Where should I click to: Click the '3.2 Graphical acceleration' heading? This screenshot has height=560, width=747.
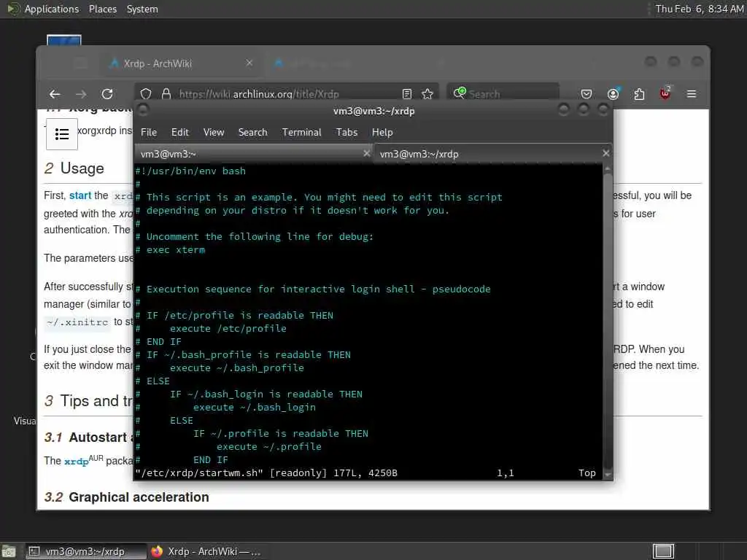click(x=127, y=497)
